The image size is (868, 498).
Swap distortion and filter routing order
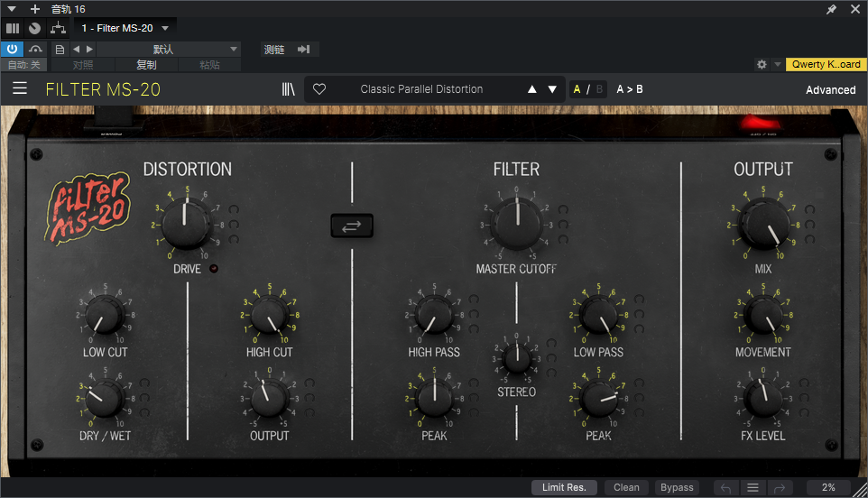(x=352, y=226)
